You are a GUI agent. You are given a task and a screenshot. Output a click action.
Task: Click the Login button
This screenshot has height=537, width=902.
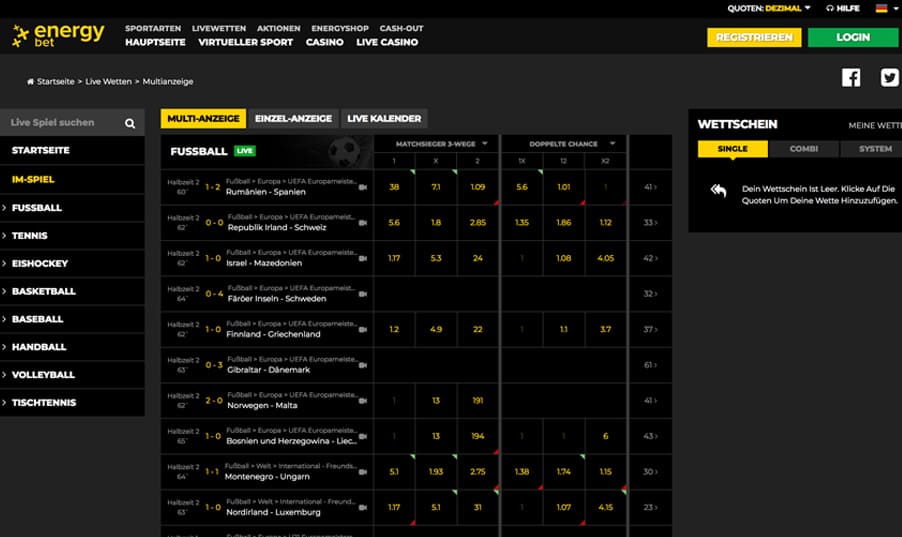[x=853, y=37]
